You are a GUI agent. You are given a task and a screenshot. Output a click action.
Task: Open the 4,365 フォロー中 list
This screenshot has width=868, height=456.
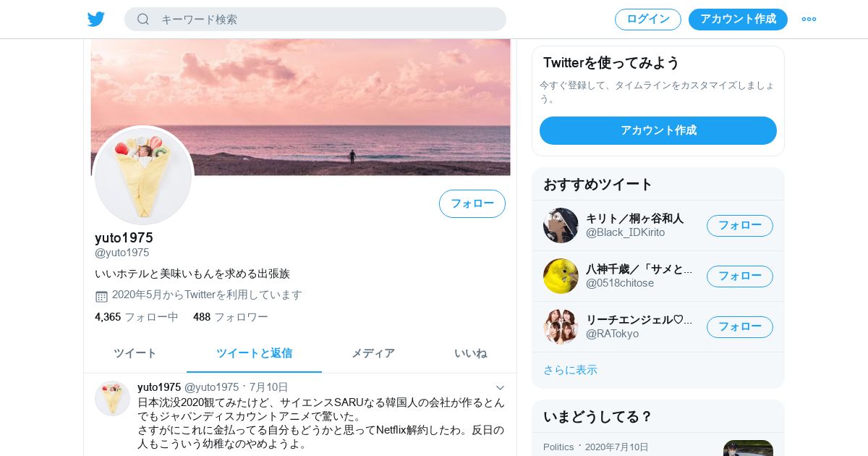(x=137, y=317)
